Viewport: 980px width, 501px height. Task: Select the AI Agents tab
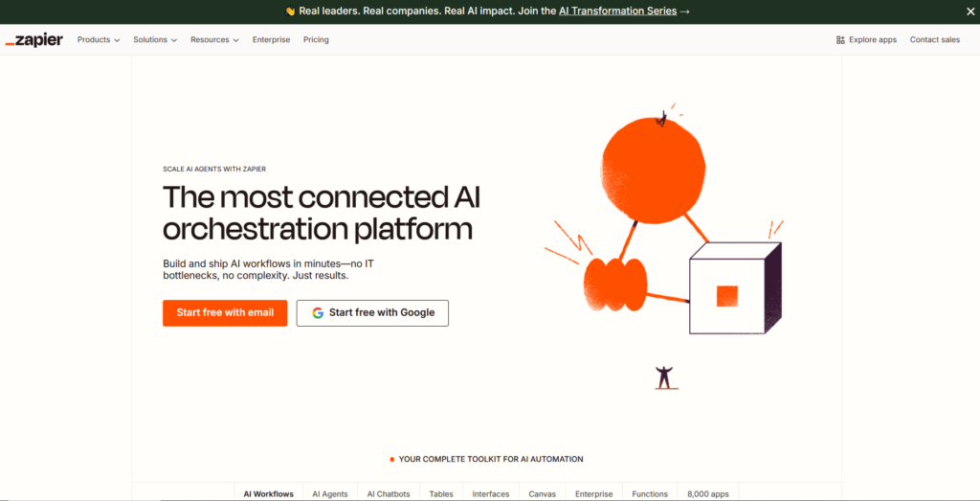[330, 493]
